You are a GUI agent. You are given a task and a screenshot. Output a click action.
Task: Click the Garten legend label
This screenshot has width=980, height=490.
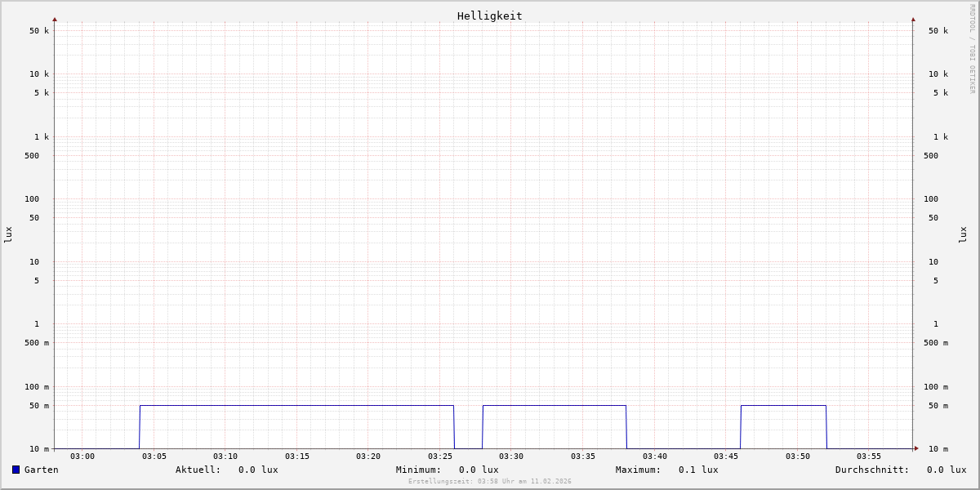tap(41, 470)
